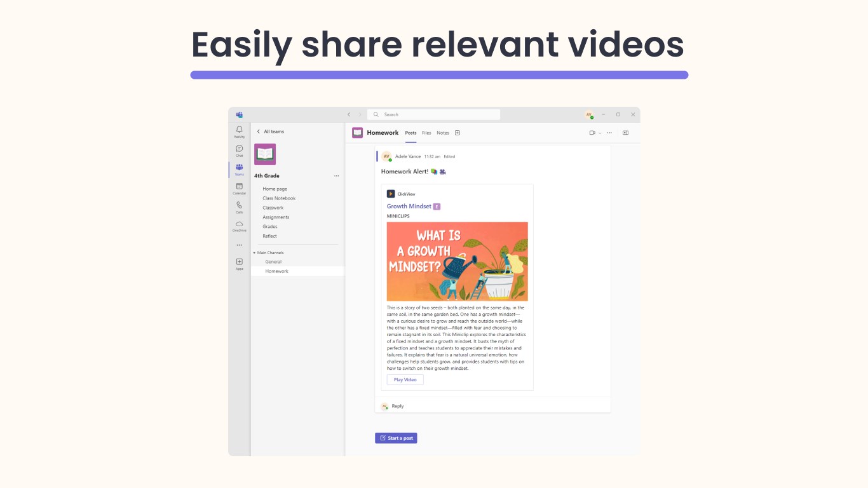Start a meeting with the video camera icon

point(592,133)
